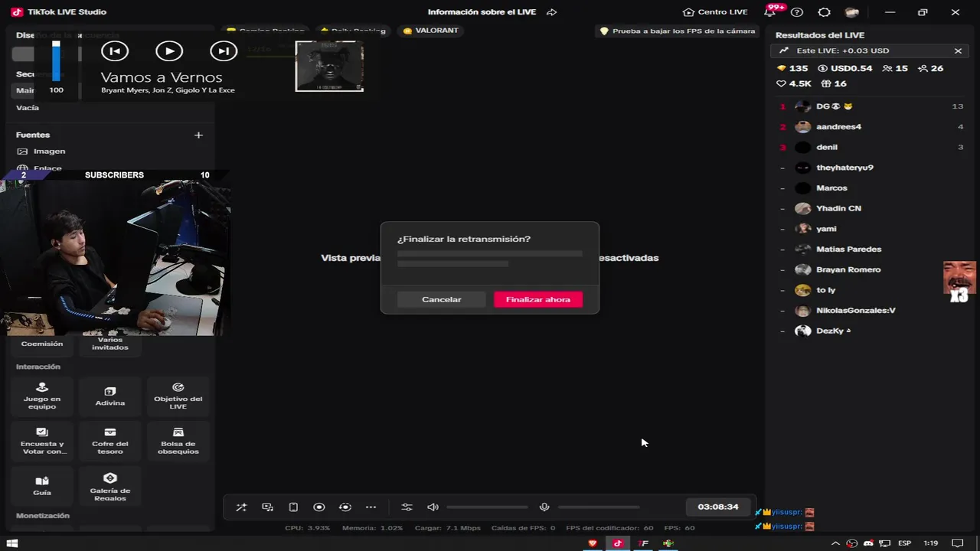Screen dimensions: 980x551
Task: Click the 4.5K likes stat
Action: (794, 83)
